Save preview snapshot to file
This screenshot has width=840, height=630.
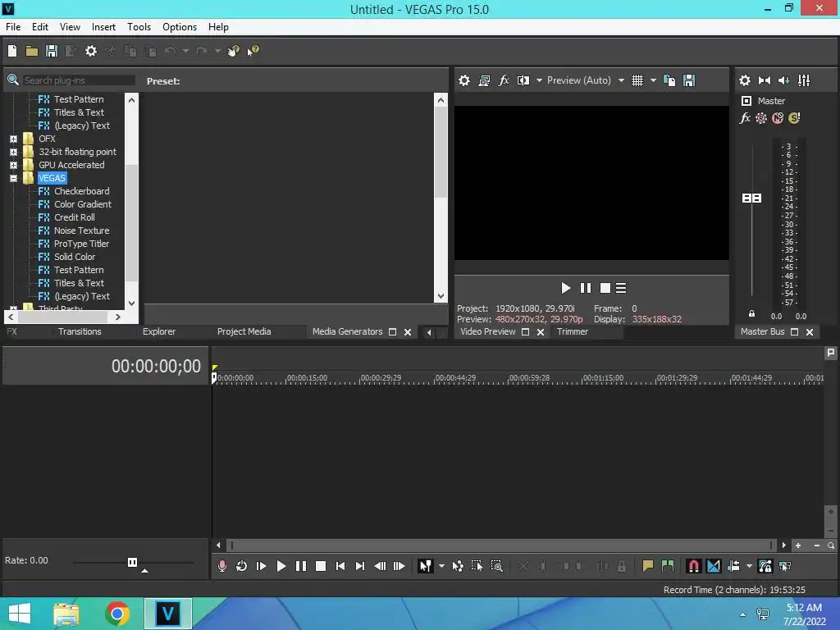tap(689, 80)
